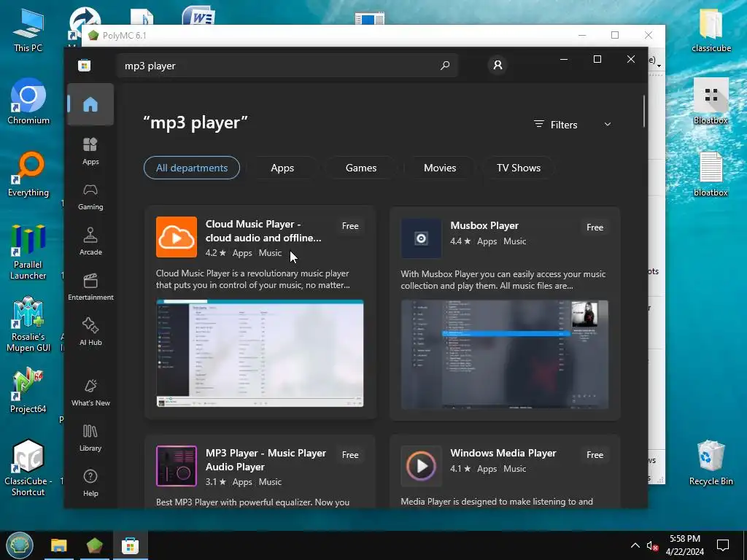Image resolution: width=747 pixels, height=560 pixels.
Task: Open the notification center icon
Action: click(723, 545)
